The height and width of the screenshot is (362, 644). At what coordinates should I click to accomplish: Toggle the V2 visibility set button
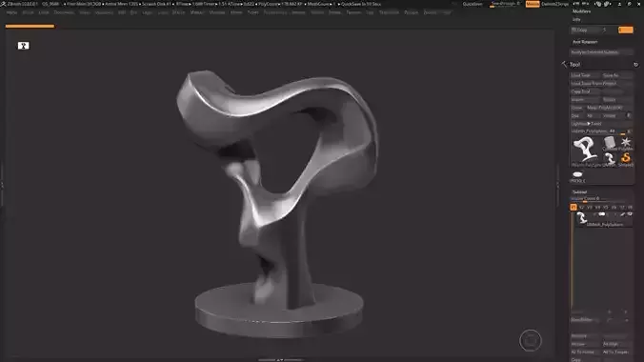point(581,208)
